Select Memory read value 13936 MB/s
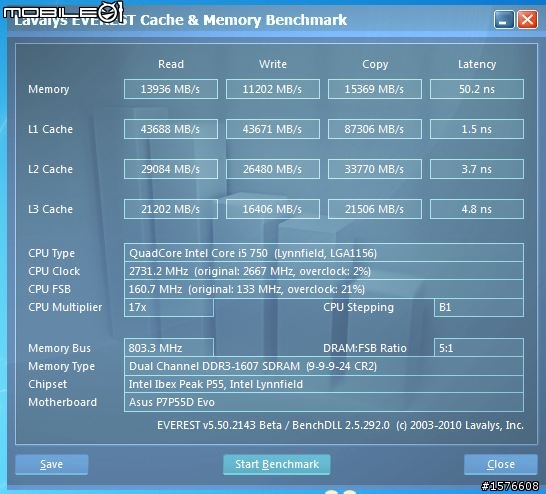This screenshot has height=494, width=546. click(171, 89)
